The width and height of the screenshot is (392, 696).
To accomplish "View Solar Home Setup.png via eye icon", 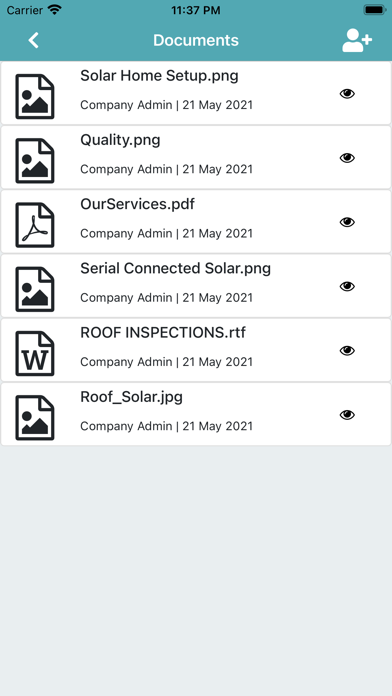I will [x=347, y=94].
